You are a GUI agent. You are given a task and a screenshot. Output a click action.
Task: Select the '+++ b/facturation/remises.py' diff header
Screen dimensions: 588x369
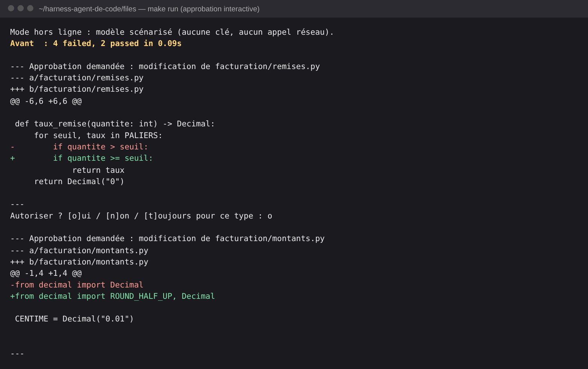point(77,89)
